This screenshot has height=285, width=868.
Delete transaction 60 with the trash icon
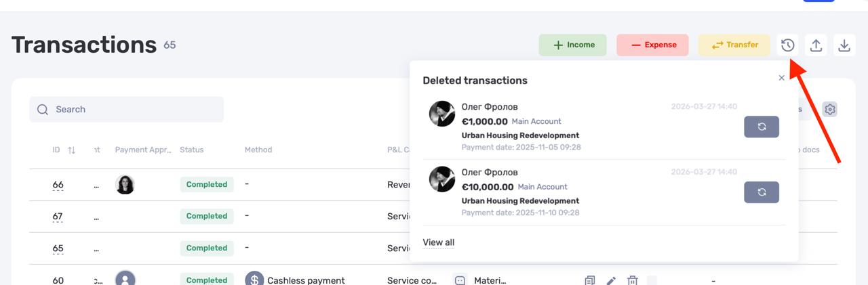pos(632,280)
